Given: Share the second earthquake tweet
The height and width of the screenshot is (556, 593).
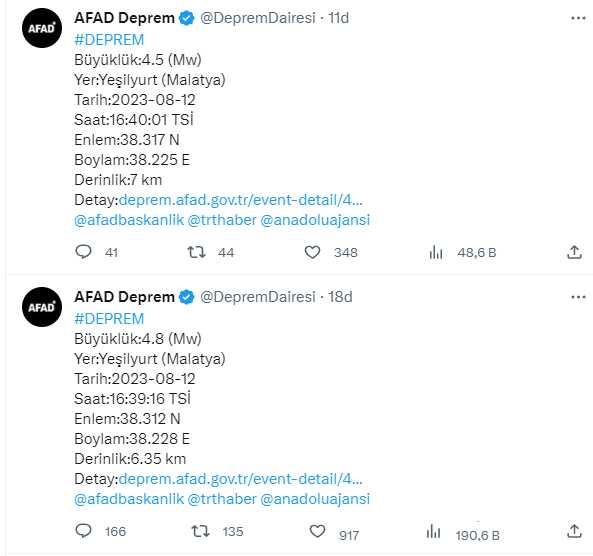Looking at the screenshot, I should (x=574, y=531).
